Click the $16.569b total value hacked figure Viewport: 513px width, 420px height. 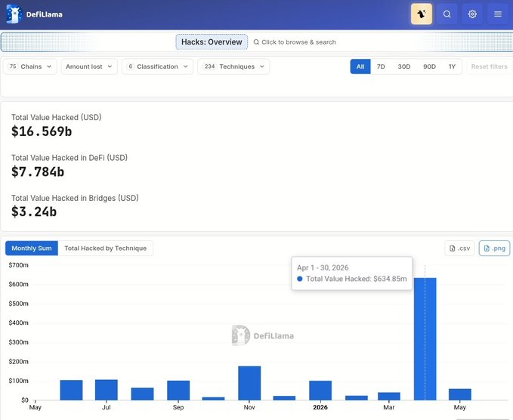pyautogui.click(x=42, y=131)
